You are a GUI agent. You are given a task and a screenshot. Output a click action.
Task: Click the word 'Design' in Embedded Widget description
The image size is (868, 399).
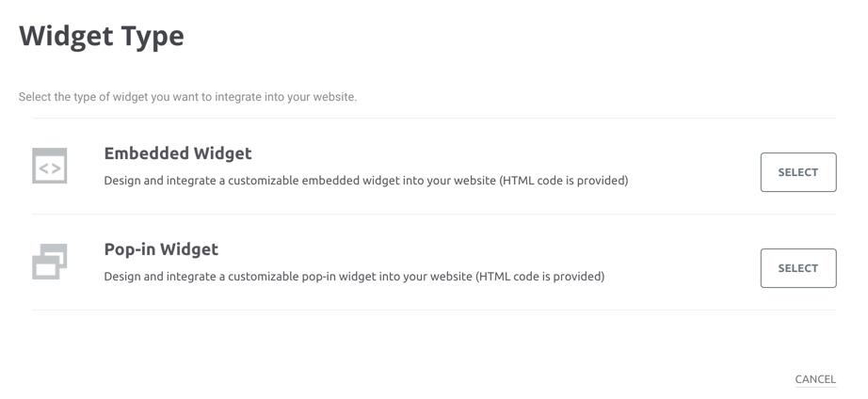(x=122, y=181)
